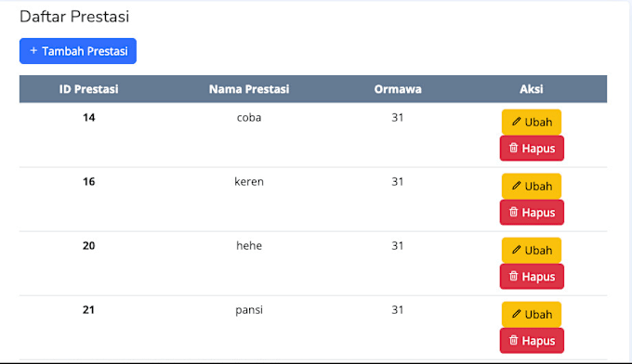Viewport: 632px width, 364px height.
Task: Click pencil icon for prestasi hehe
Action: (517, 250)
